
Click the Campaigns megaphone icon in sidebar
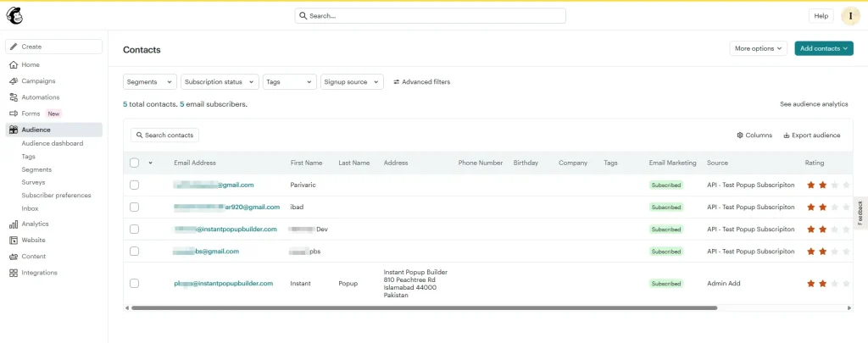point(14,81)
